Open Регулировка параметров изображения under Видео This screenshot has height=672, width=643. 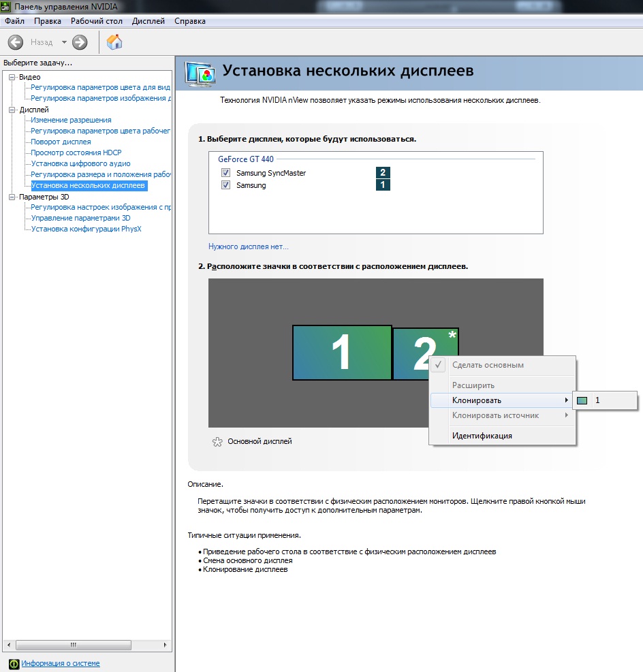pos(101,98)
